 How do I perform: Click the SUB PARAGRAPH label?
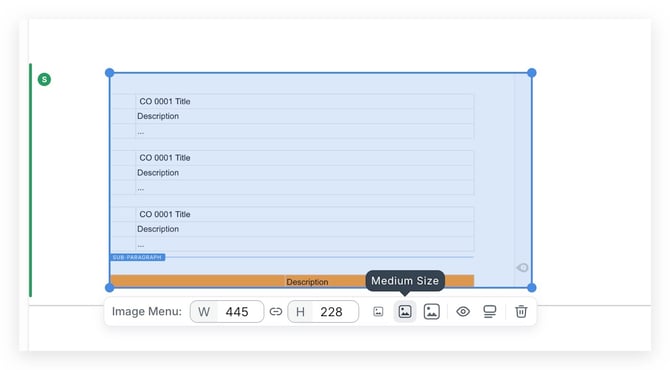click(x=137, y=257)
